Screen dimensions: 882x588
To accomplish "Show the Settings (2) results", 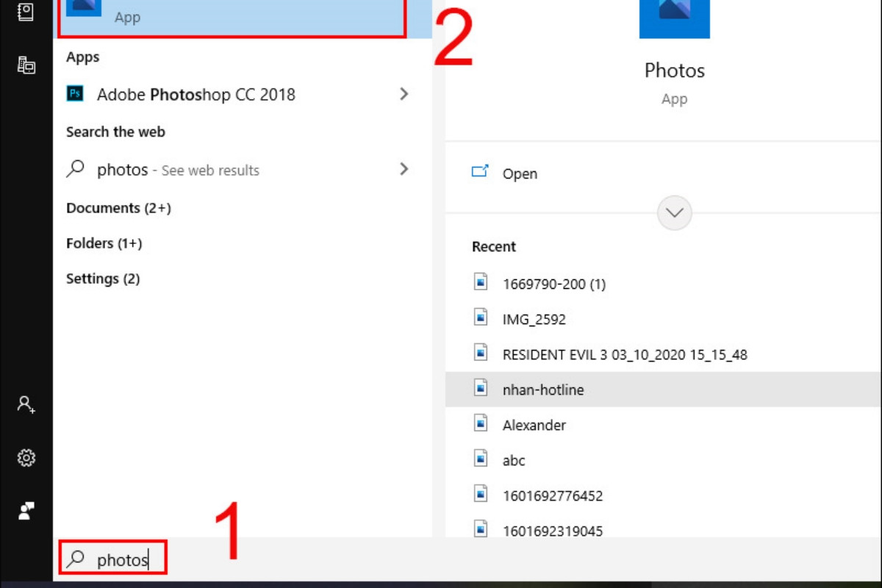I will coord(103,279).
